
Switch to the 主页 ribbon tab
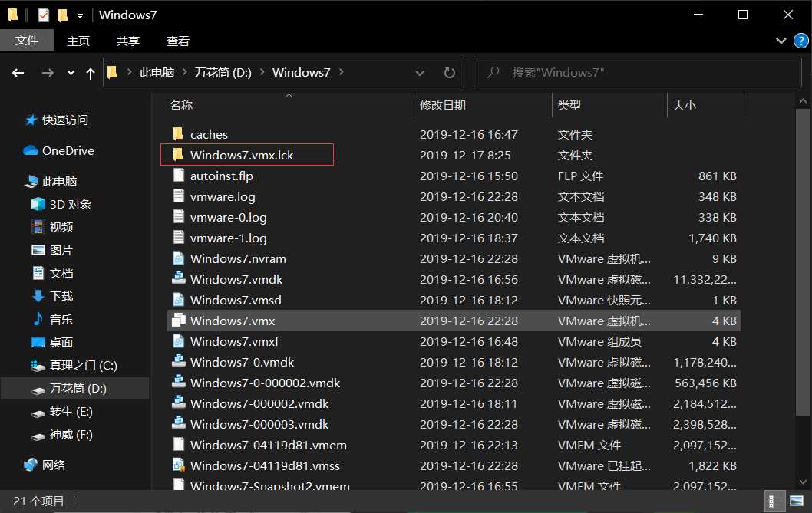tap(78, 41)
